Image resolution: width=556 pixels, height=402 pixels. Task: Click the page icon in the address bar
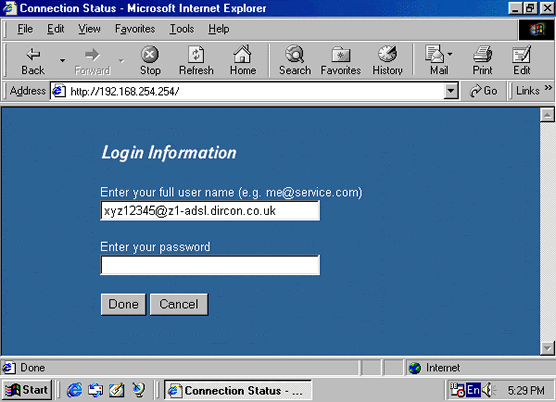59,91
